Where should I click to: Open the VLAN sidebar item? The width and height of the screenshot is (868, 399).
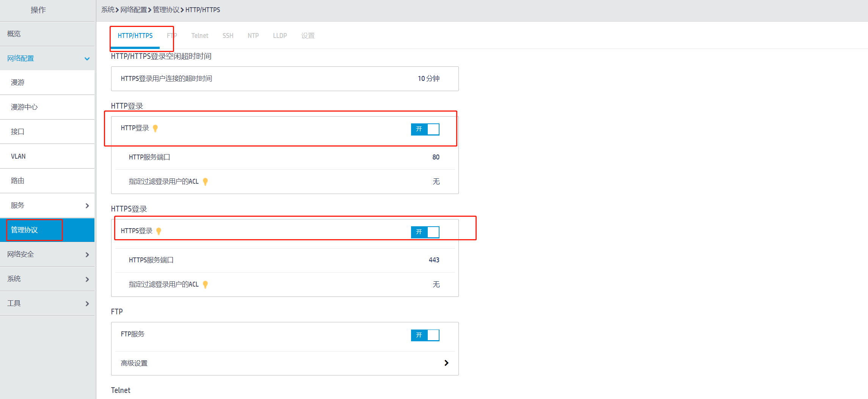point(18,156)
